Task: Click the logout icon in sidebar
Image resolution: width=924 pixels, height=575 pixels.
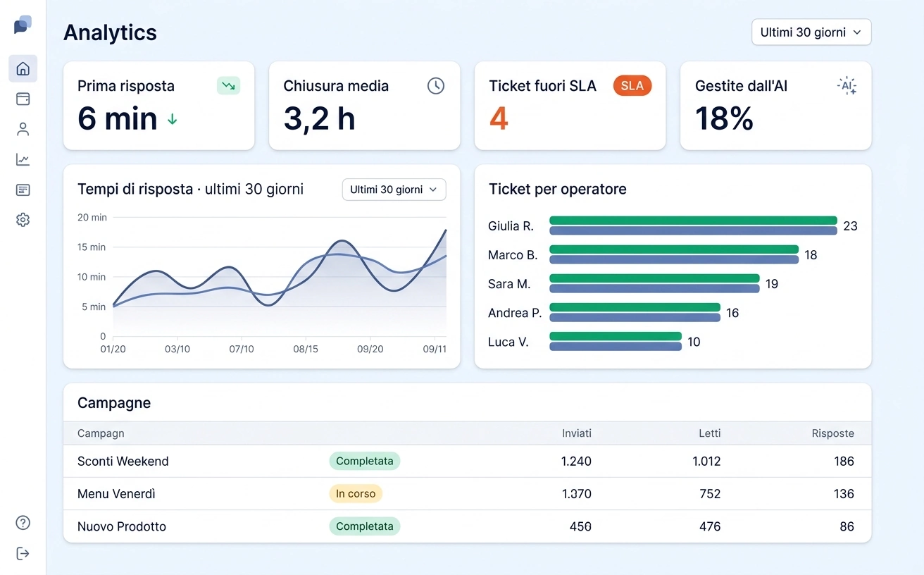Action: click(23, 553)
